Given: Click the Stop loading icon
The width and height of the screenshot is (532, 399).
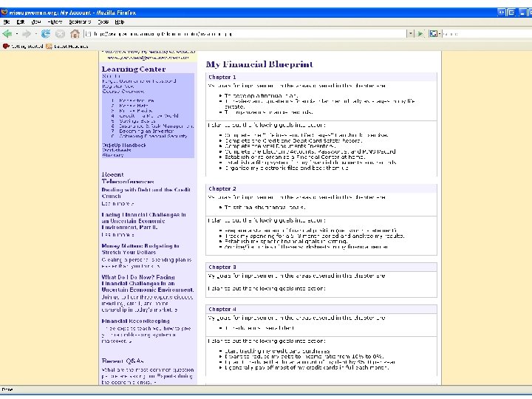Looking at the screenshot, I should (x=60, y=33).
